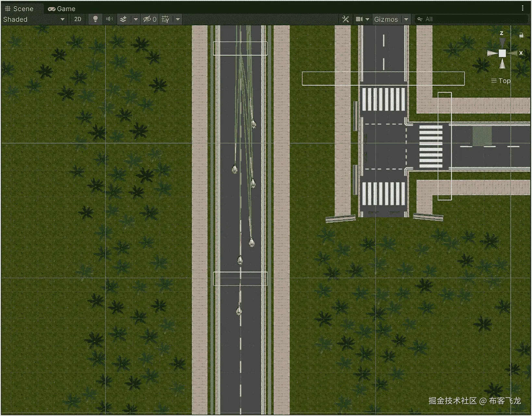This screenshot has height=416, width=532.
Task: Open the grid settings dropdown arrow
Action: (177, 19)
